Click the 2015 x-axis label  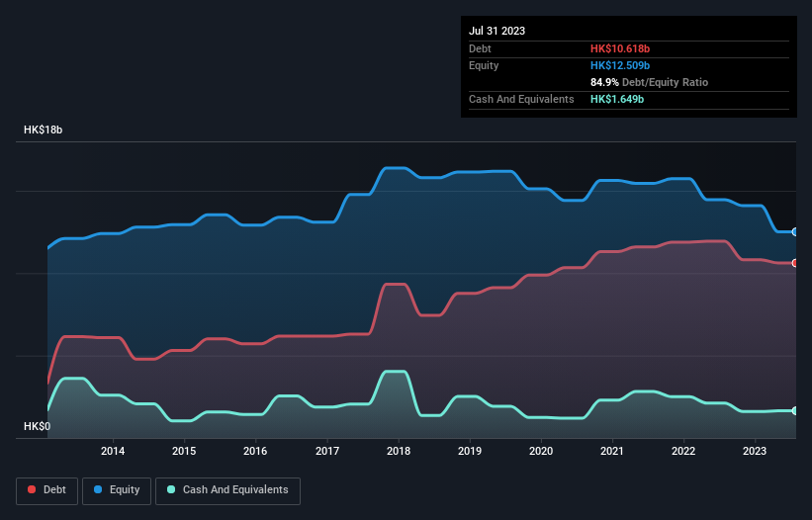point(184,451)
